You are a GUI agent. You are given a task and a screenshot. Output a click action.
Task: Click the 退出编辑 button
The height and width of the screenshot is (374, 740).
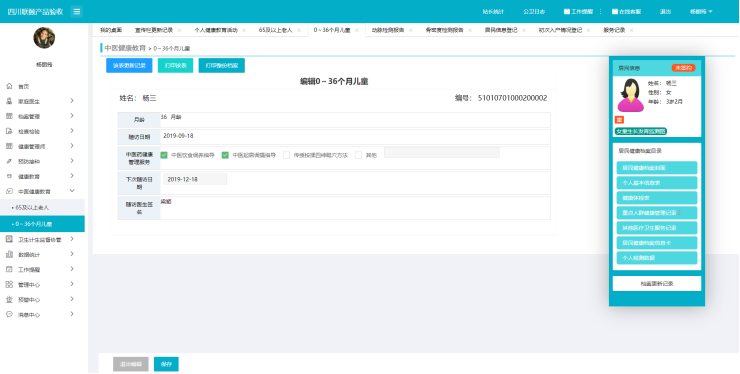pos(131,364)
